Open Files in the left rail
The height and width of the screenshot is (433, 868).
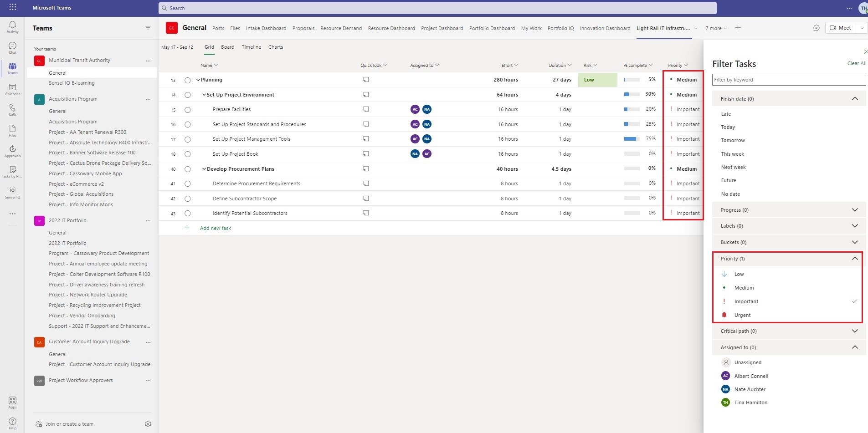[12, 131]
